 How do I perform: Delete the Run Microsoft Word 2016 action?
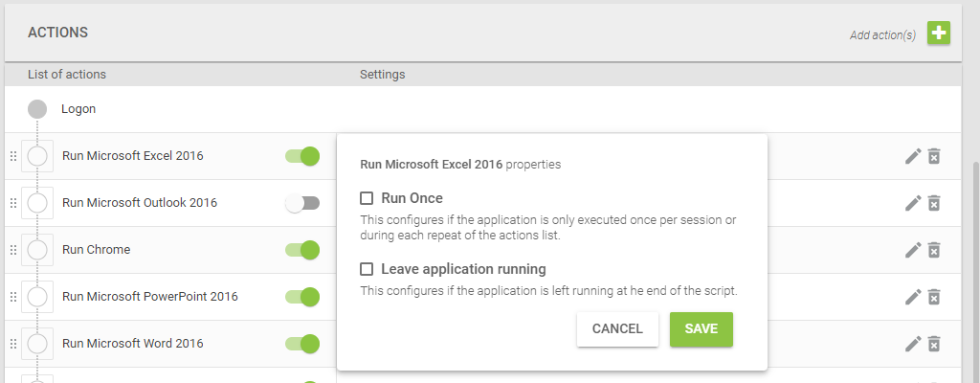[934, 344]
